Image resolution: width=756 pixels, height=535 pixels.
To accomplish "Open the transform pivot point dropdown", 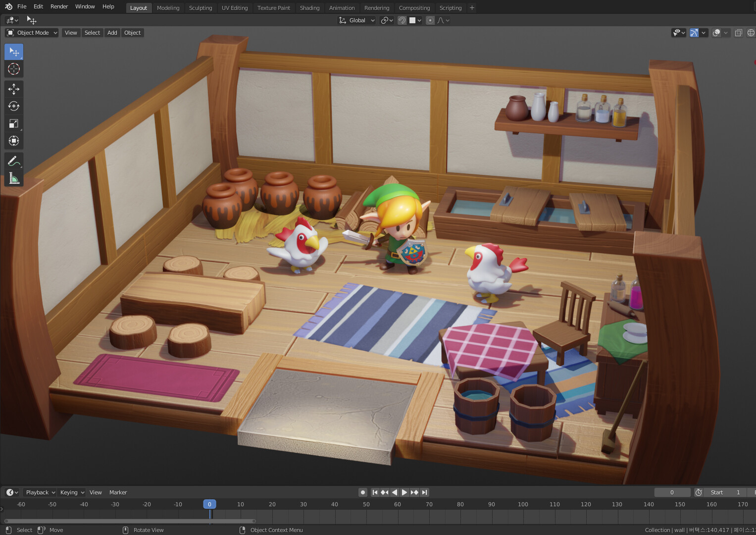I will point(387,20).
